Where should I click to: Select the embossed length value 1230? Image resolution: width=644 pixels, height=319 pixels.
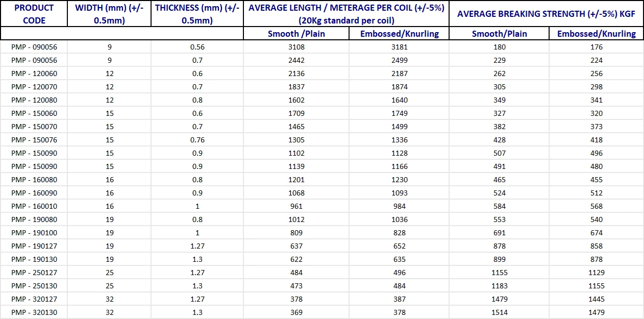pyautogui.click(x=399, y=180)
